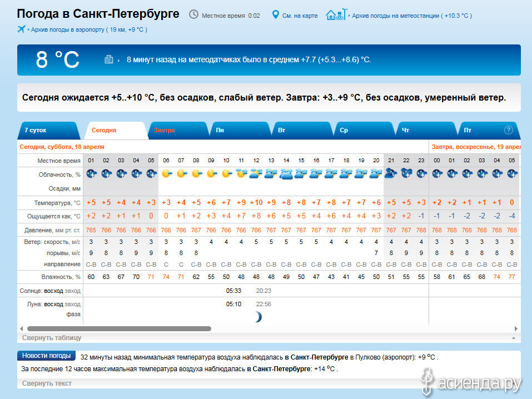Click the Новости погоды label button
532x399 pixels.
pyautogui.click(x=46, y=356)
